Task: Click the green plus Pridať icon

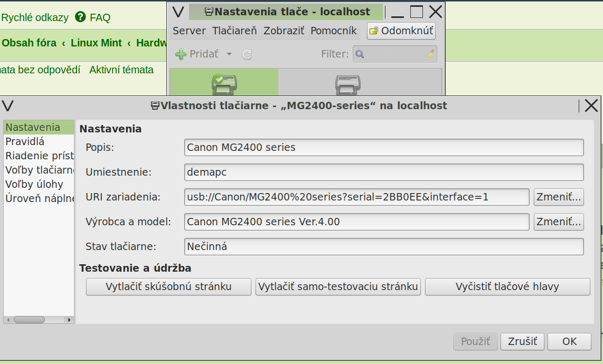Action: click(181, 54)
